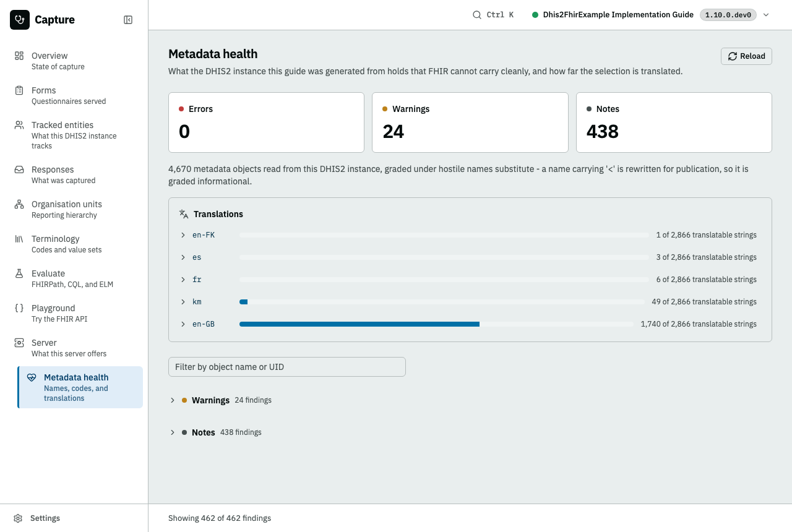Click the Metadata health heart-pulse icon
Viewport: 792px width, 532px height.
pyautogui.click(x=32, y=377)
